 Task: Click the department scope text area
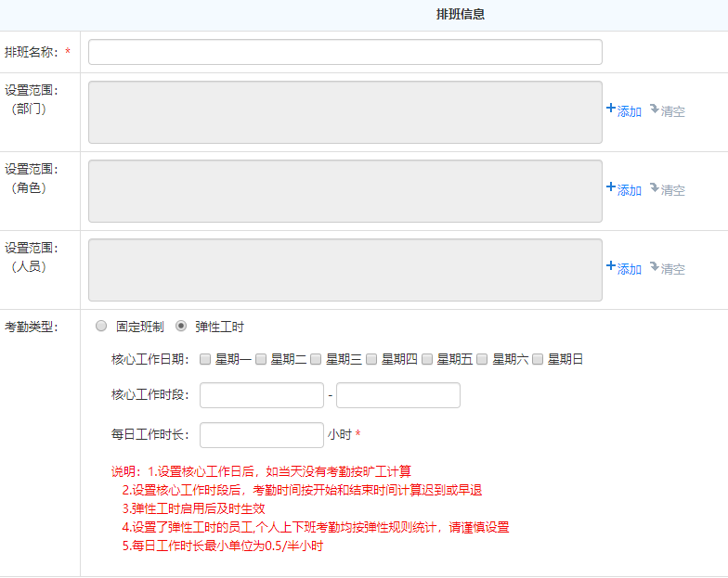[x=344, y=112]
